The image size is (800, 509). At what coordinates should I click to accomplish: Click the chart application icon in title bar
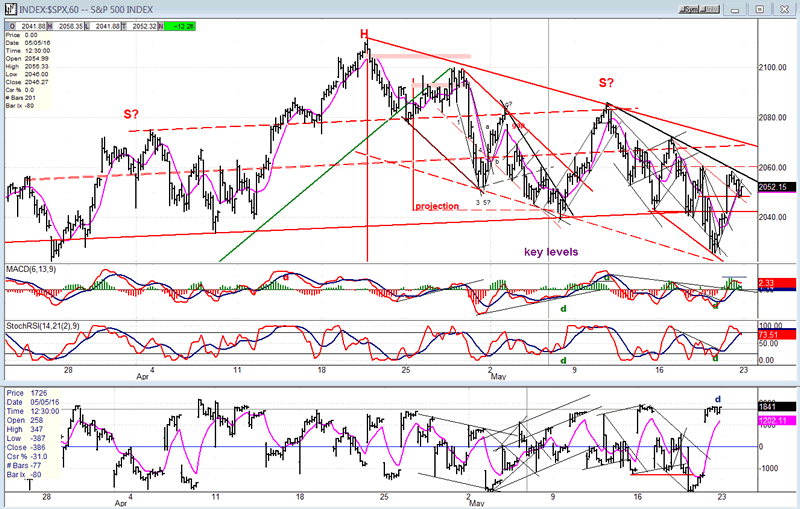pyautogui.click(x=8, y=7)
